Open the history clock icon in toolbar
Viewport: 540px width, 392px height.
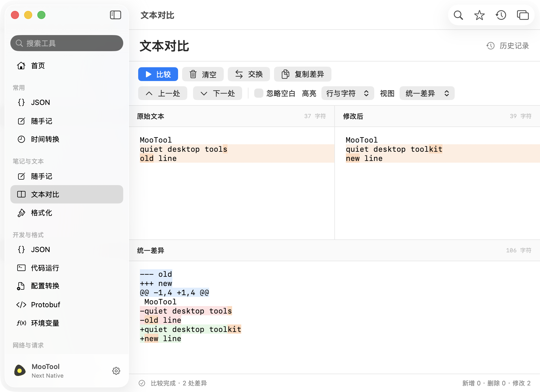pyautogui.click(x=501, y=15)
